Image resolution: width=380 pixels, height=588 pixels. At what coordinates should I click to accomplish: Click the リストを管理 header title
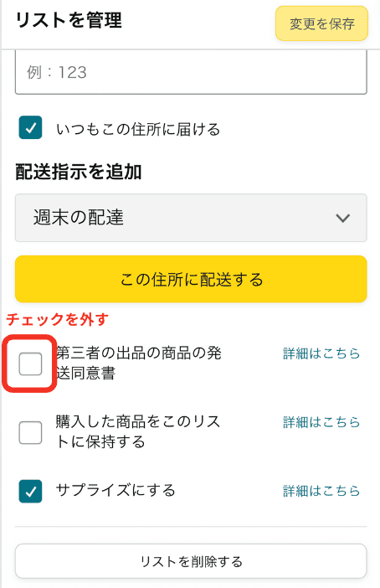[69, 20]
